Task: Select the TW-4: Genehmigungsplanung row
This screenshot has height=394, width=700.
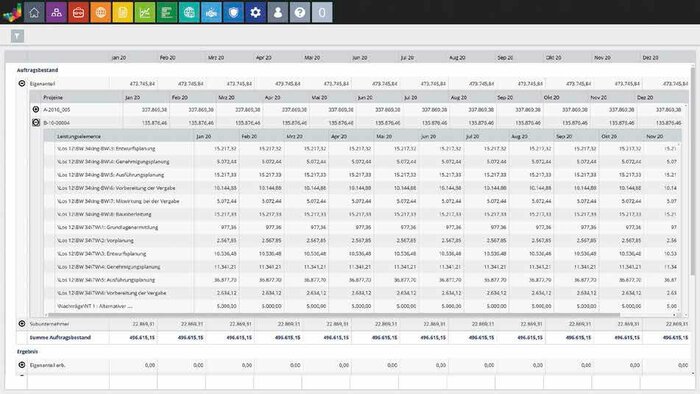Action: (x=362, y=267)
